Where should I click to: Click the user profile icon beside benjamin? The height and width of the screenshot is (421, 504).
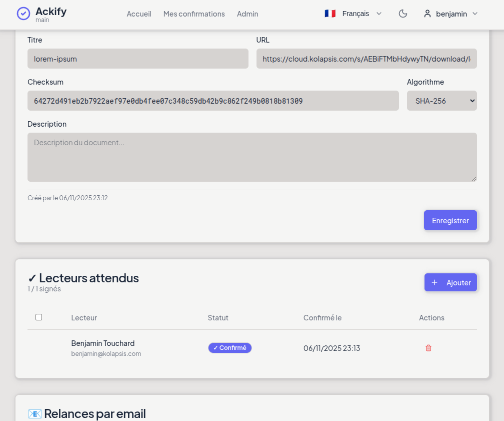click(427, 14)
